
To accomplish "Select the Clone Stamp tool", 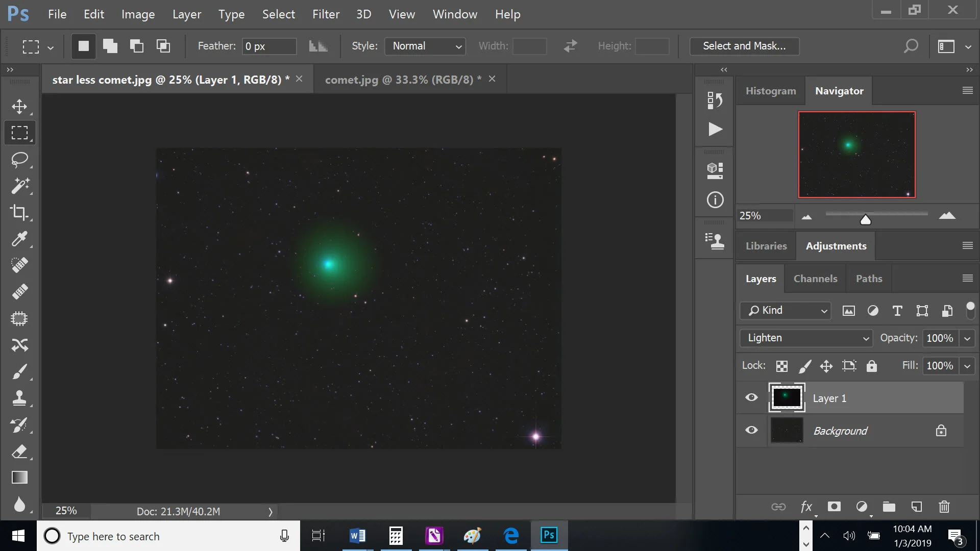I will tap(19, 398).
